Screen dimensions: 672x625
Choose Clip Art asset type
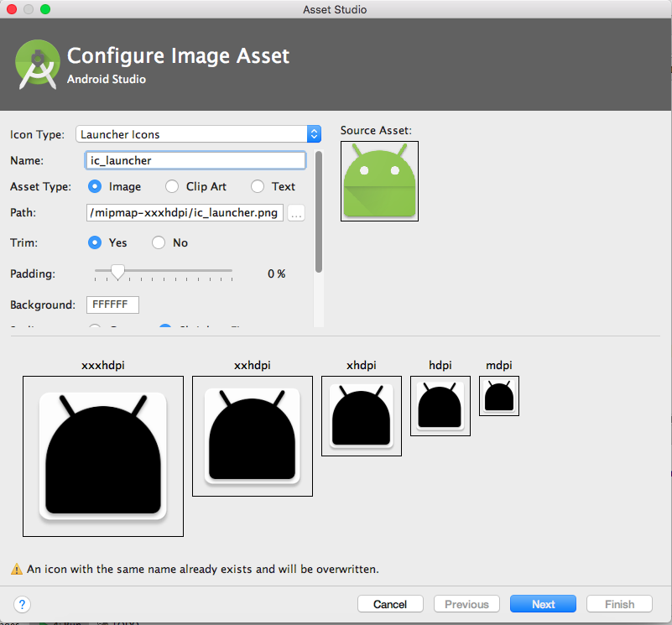(x=172, y=186)
